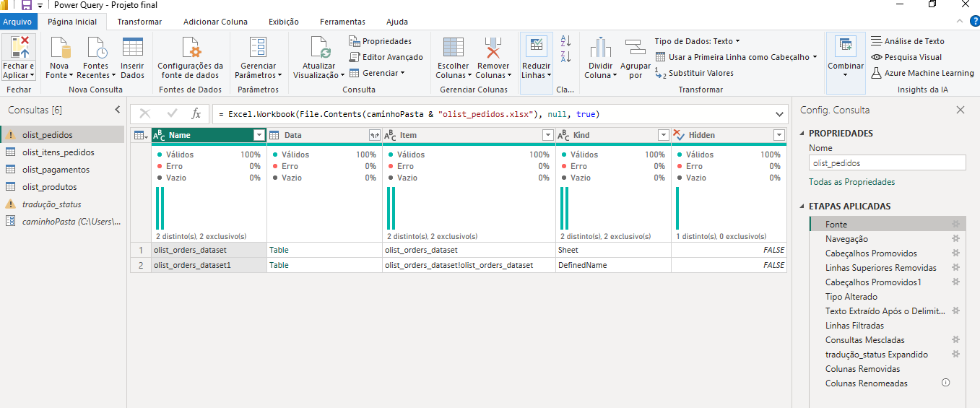The image size is (980, 408).
Task: Switch to the Ferramentas tab
Action: tap(342, 22)
